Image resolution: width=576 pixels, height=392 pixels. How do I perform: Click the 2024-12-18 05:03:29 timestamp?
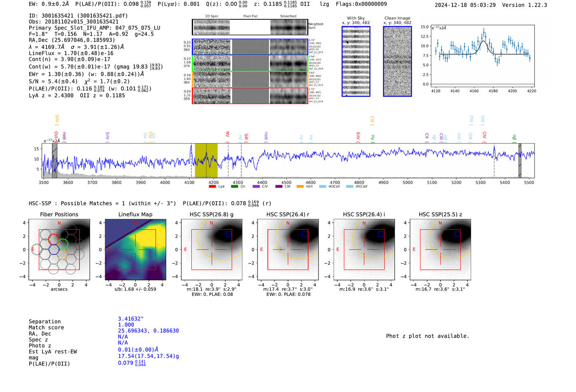[465, 5]
